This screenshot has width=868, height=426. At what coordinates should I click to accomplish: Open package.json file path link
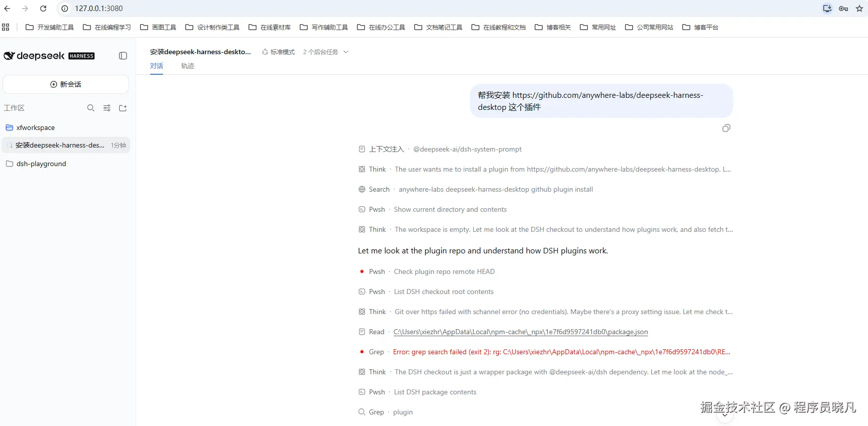(521, 332)
